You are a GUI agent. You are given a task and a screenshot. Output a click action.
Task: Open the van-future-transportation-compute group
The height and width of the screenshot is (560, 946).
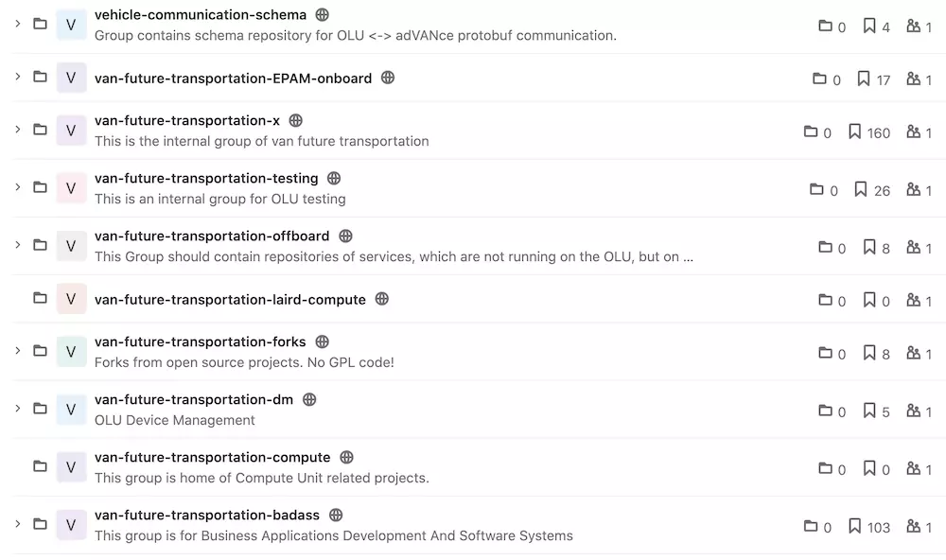point(212,458)
